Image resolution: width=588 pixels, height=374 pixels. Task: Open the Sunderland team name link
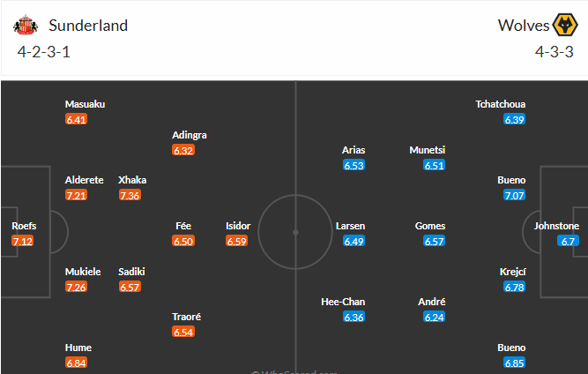tap(88, 25)
